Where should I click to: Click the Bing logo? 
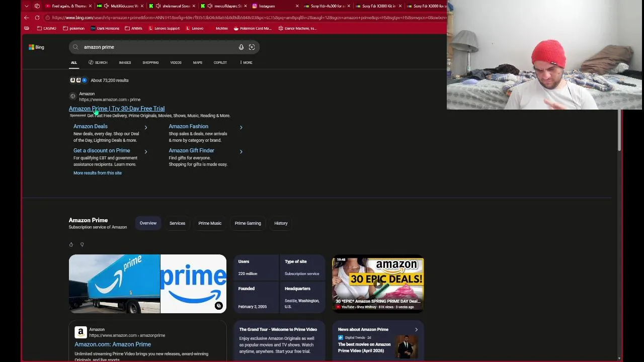(36, 47)
